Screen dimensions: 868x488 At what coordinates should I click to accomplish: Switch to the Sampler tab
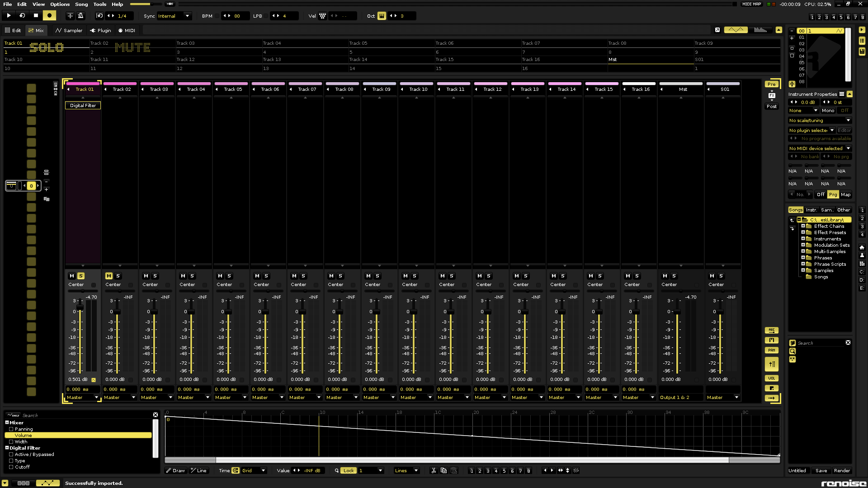(69, 30)
